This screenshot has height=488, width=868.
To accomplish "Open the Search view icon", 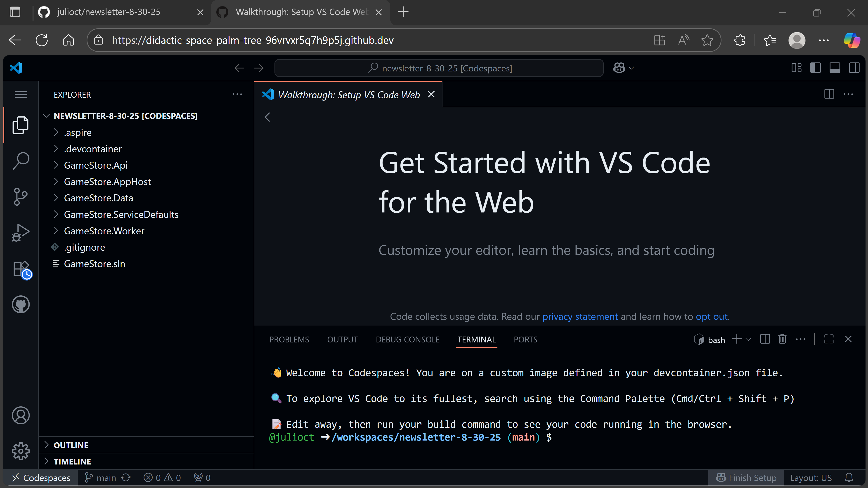I will click(x=21, y=161).
